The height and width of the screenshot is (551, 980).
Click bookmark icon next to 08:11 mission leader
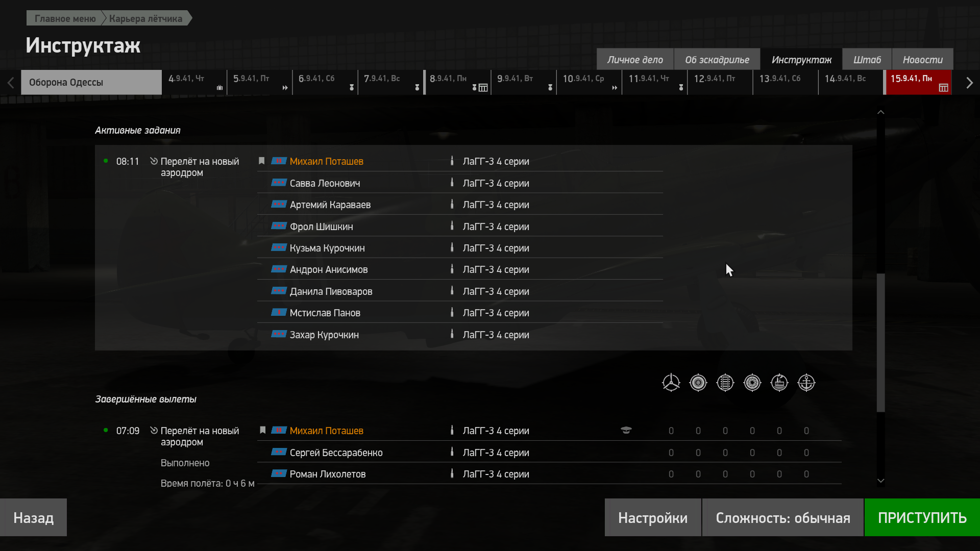[x=261, y=161]
